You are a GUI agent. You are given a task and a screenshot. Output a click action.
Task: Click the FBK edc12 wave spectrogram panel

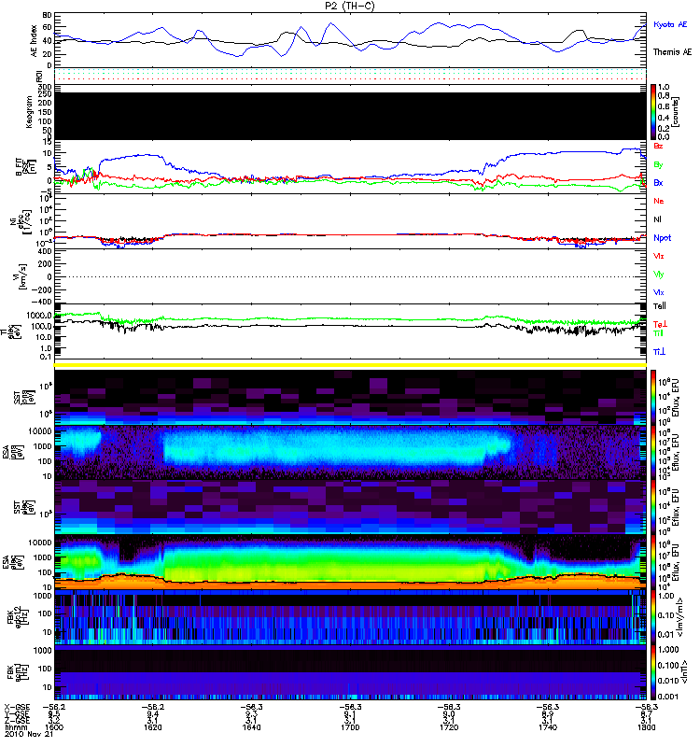351,617
